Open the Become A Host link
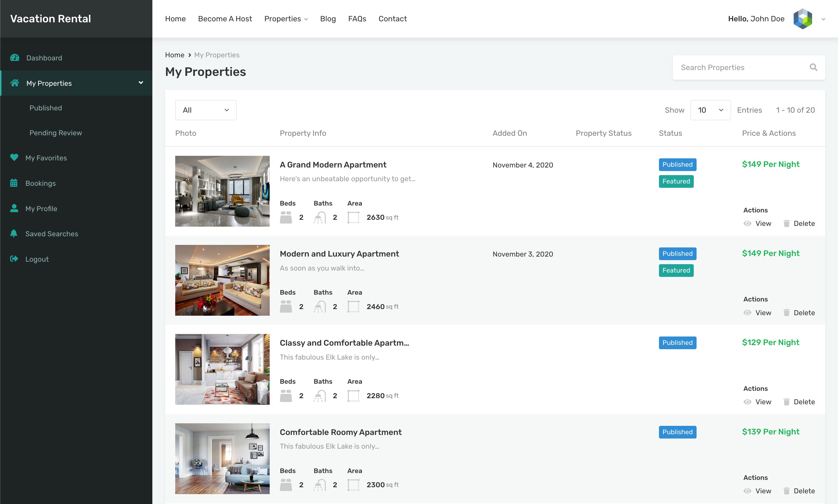Image resolution: width=838 pixels, height=504 pixels. click(225, 19)
